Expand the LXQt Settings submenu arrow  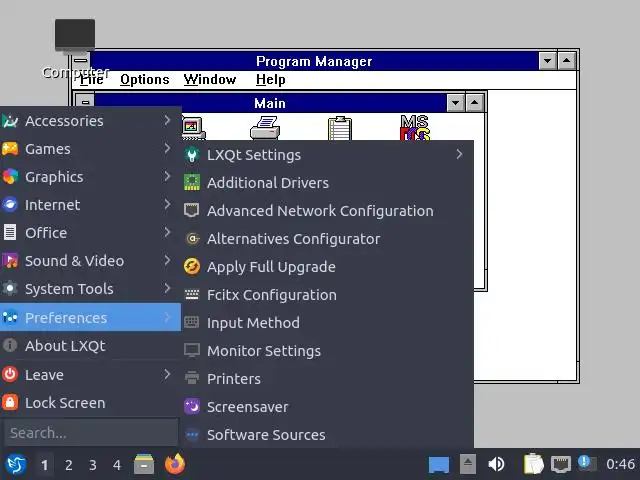460,154
